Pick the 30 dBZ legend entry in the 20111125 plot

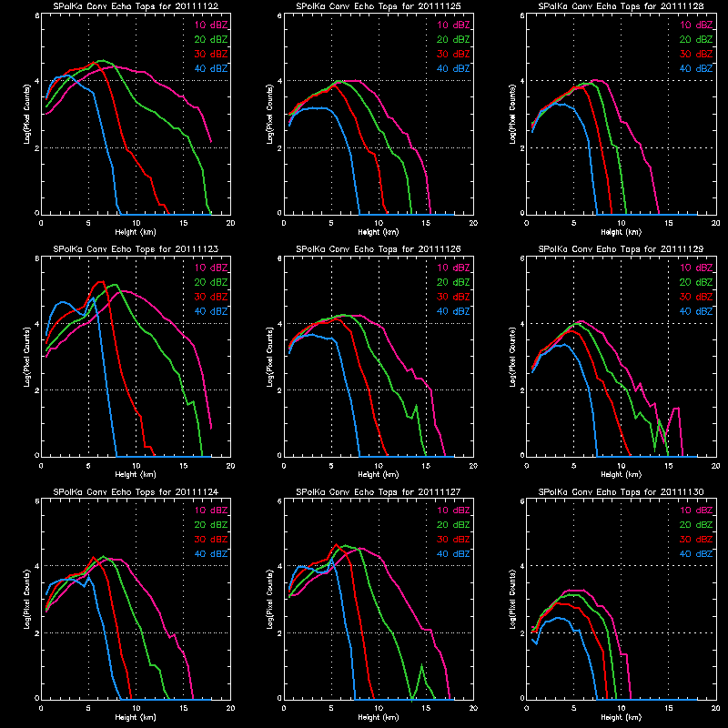(453, 54)
